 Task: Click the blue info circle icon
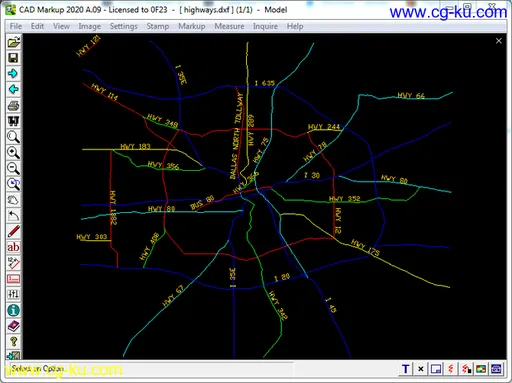click(13, 310)
